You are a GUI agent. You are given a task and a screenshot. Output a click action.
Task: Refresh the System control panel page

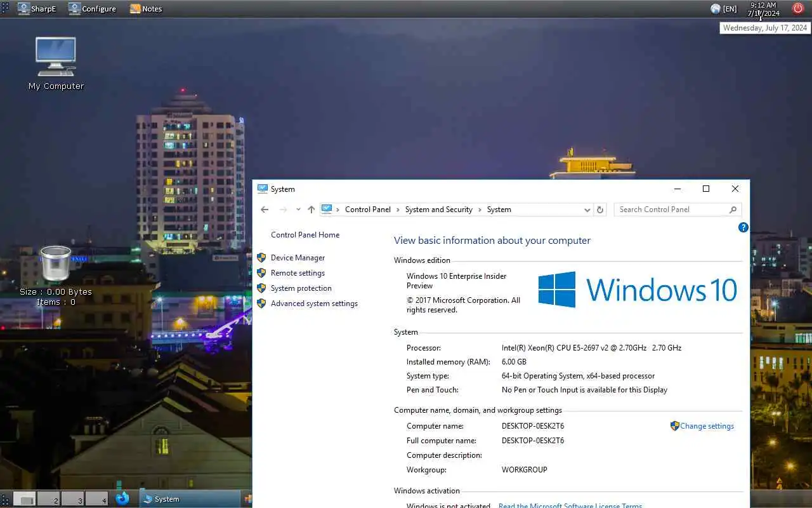point(600,210)
